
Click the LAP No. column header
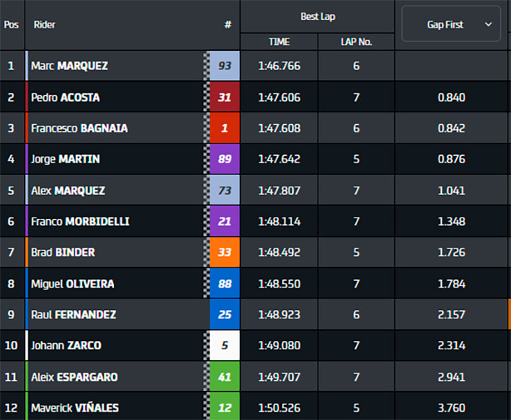(356, 42)
